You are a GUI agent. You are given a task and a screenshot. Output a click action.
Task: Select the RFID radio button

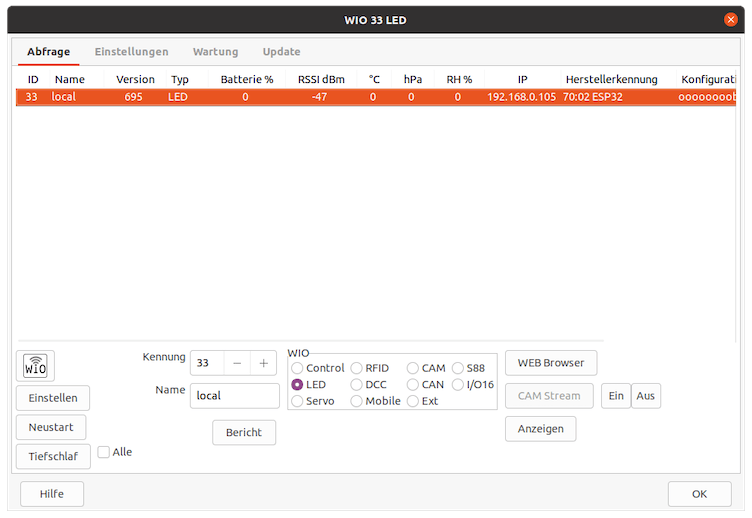357,368
